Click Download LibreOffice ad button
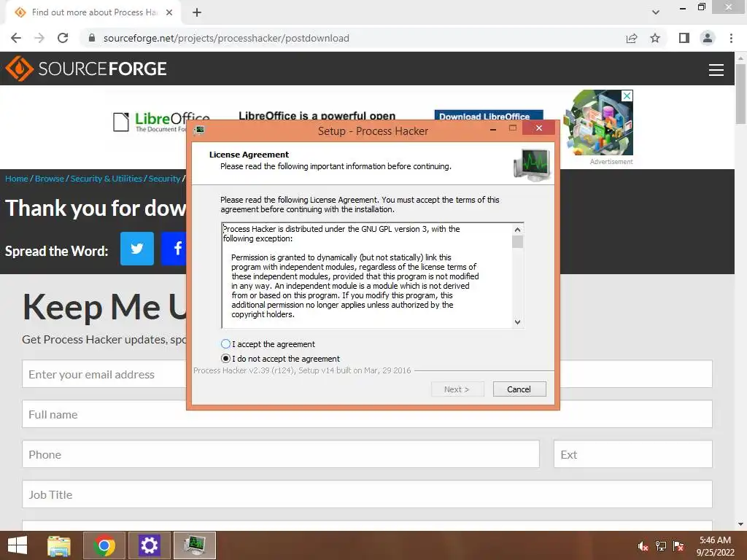Viewport: 747px width, 560px height. point(489,115)
